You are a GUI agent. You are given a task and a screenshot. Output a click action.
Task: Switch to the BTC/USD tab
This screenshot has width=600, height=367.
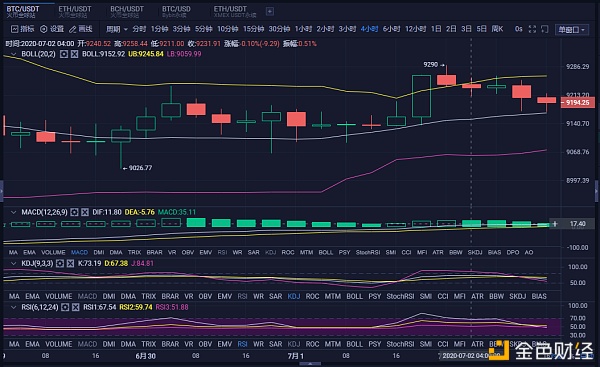point(176,11)
